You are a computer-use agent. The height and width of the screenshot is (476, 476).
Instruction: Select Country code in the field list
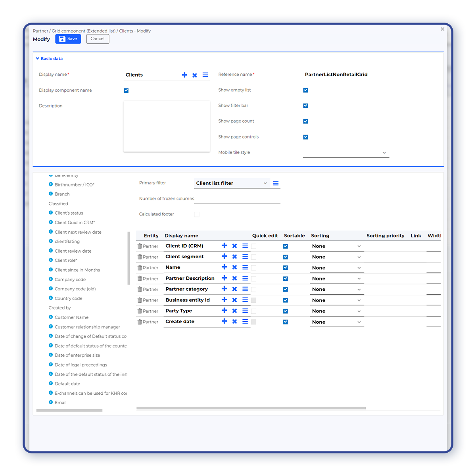click(x=68, y=298)
